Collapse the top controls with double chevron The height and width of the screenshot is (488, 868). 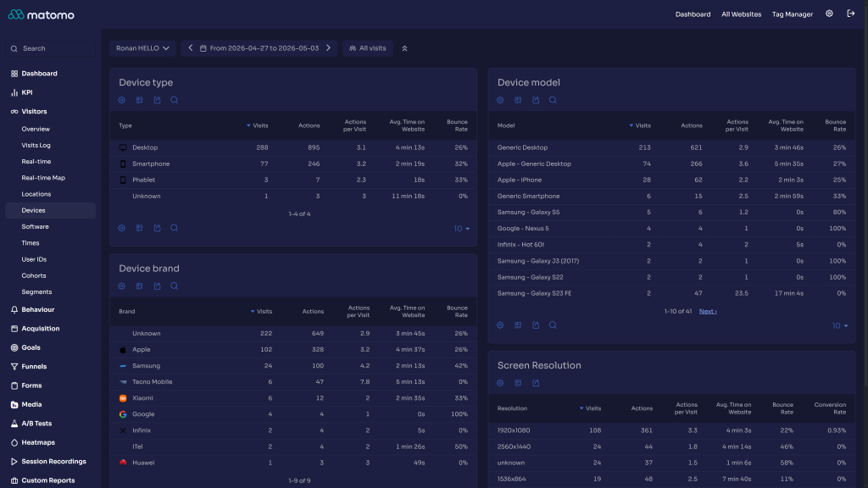[404, 48]
